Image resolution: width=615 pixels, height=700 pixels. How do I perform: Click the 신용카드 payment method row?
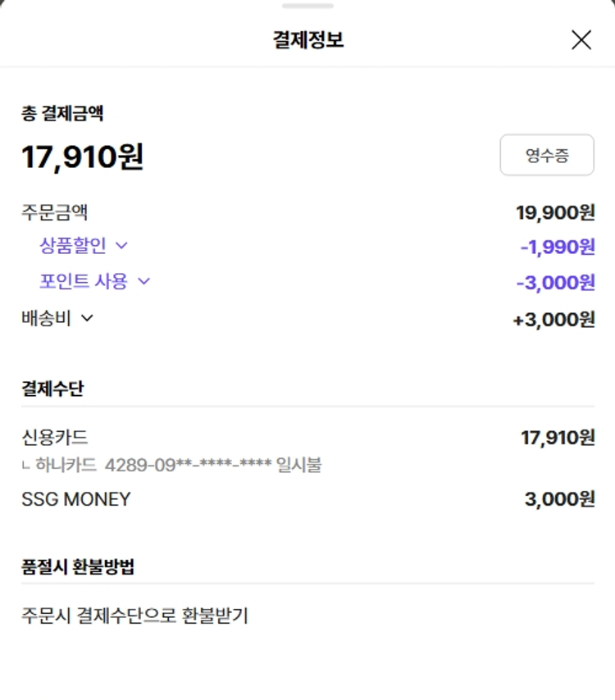click(55, 437)
